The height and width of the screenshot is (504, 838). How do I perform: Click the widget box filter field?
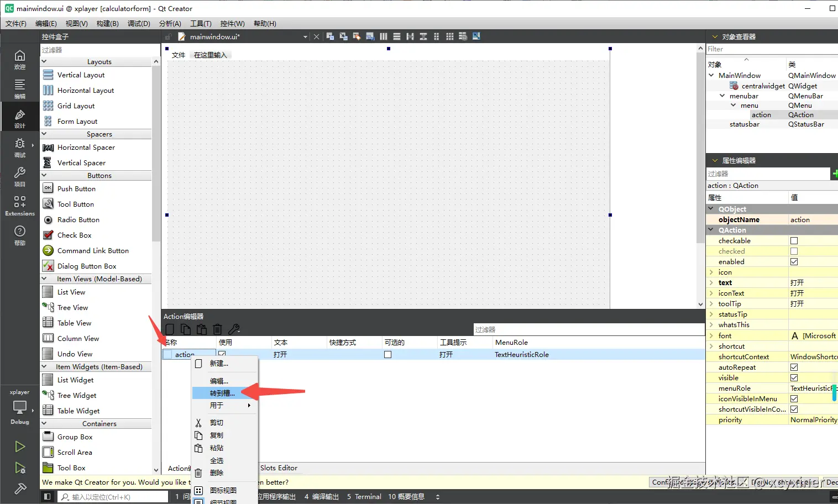pos(100,50)
